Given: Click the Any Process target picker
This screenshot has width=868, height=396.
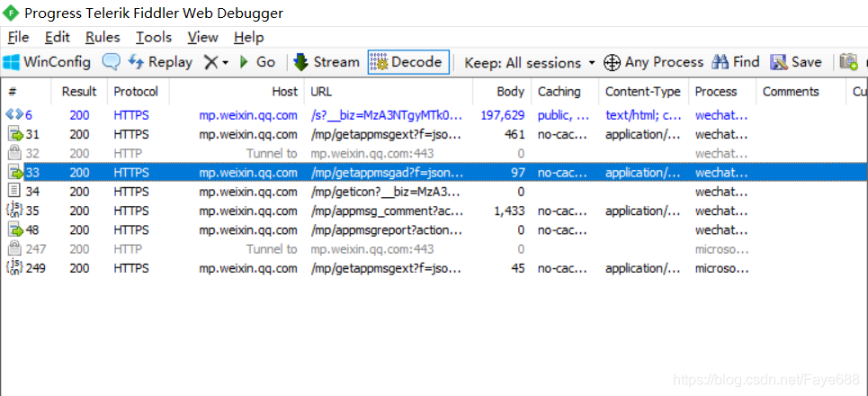Looking at the screenshot, I should 653,62.
